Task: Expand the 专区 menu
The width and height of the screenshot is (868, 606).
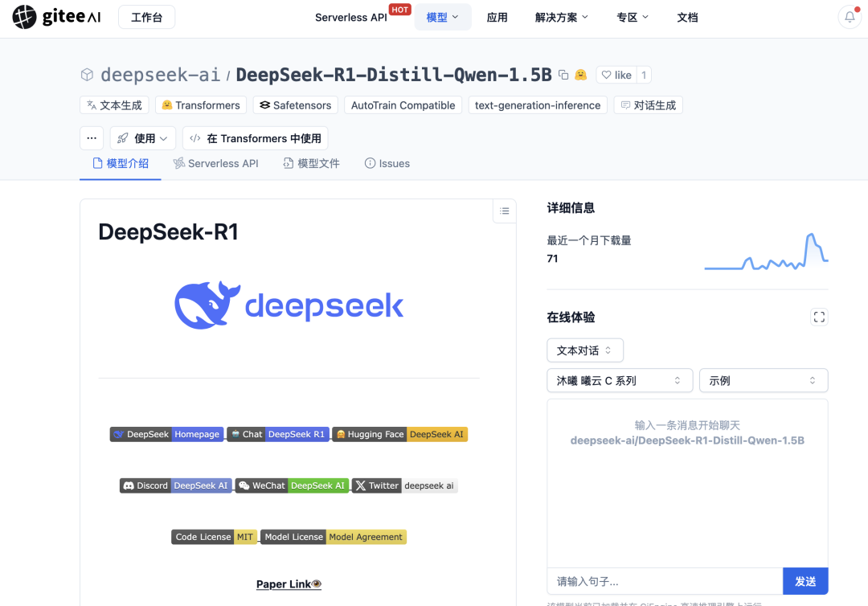Action: click(633, 17)
